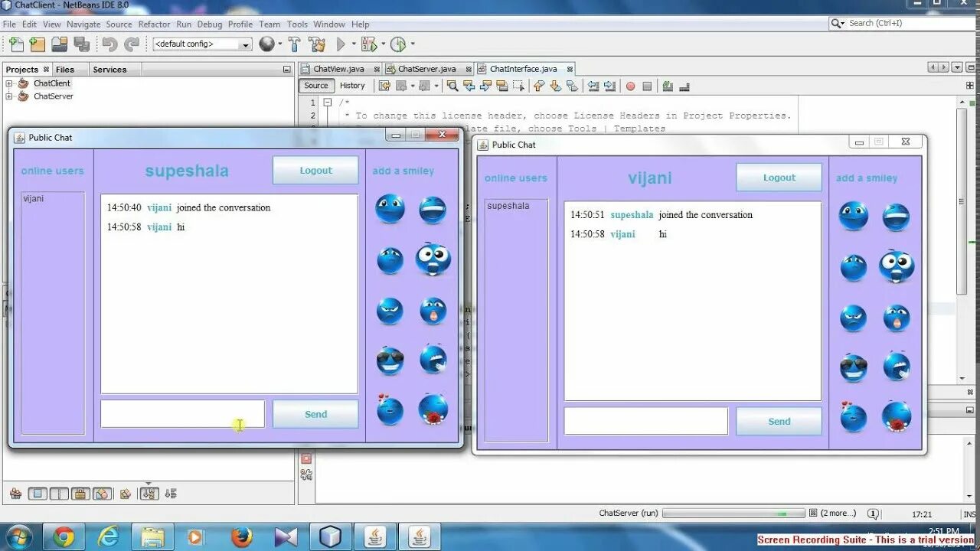Click the notifications icon in the status bar
Image resolution: width=980 pixels, height=551 pixels.
(872, 514)
